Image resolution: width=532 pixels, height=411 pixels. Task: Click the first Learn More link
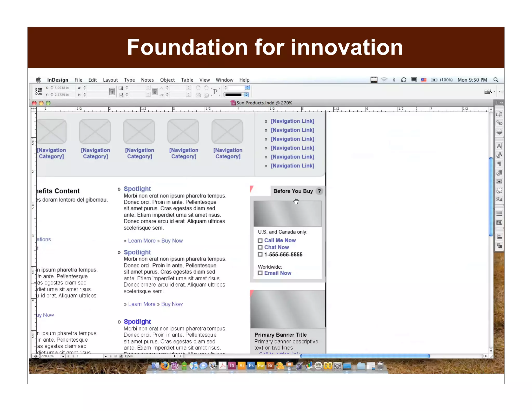[142, 241]
